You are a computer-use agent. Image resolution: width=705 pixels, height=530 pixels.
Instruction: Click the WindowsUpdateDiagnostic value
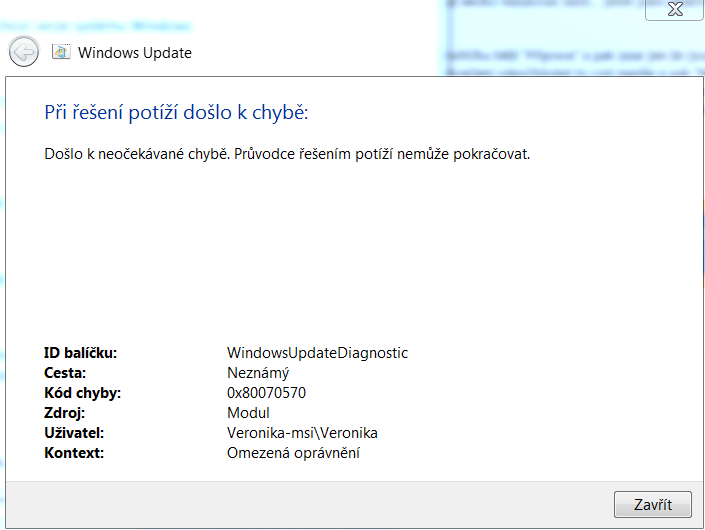pos(317,353)
